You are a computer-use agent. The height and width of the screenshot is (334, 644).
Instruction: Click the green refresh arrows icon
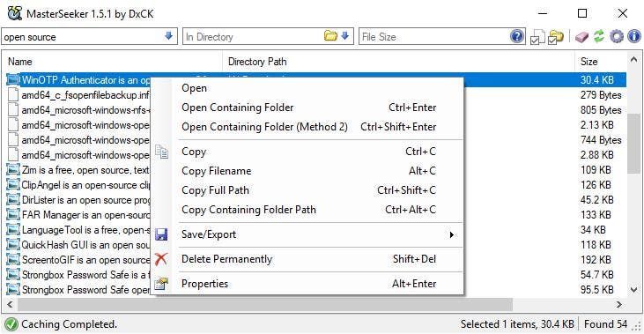599,36
